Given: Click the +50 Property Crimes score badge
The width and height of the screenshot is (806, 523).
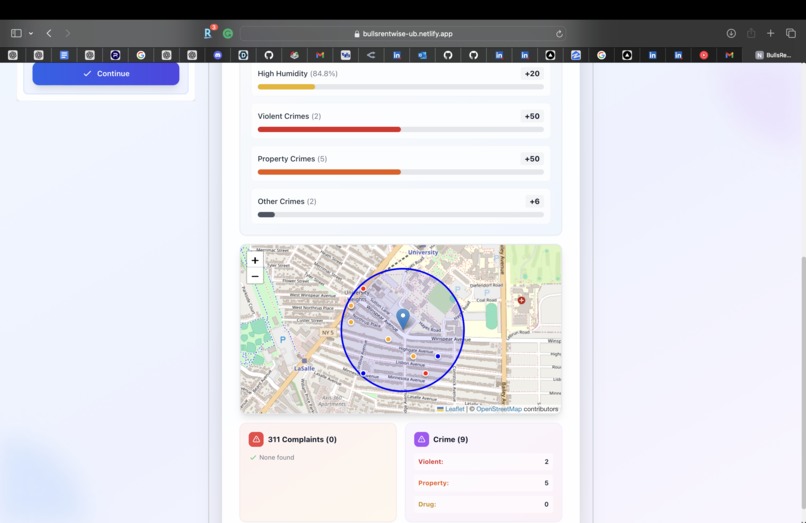Looking at the screenshot, I should 532,159.
